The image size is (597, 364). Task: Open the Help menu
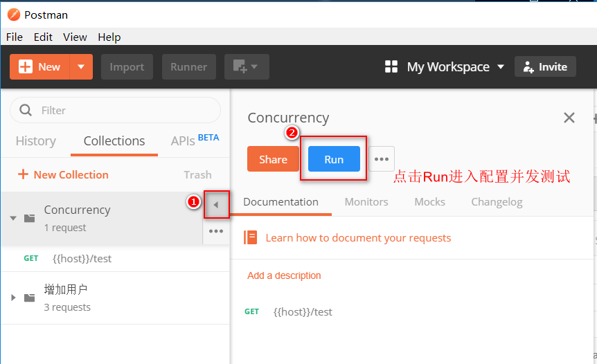click(109, 37)
